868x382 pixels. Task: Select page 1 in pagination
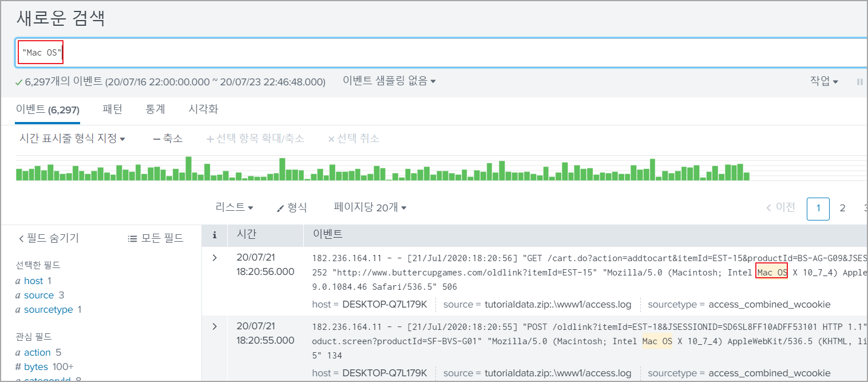coord(818,208)
